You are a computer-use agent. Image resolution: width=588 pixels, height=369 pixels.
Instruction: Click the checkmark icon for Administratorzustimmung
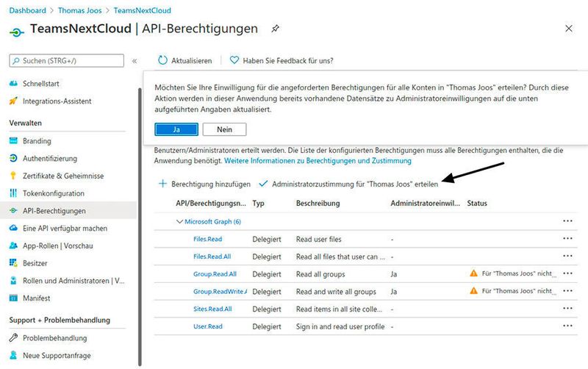pos(263,184)
